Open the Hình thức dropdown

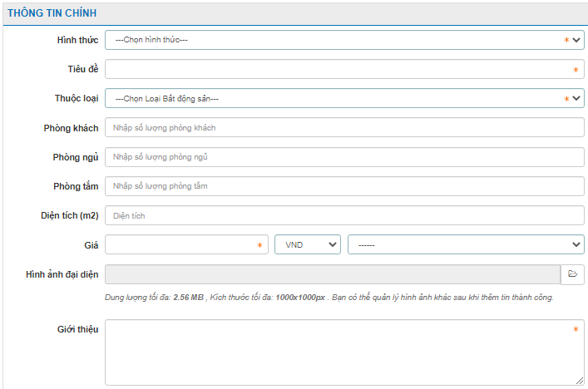[343, 41]
